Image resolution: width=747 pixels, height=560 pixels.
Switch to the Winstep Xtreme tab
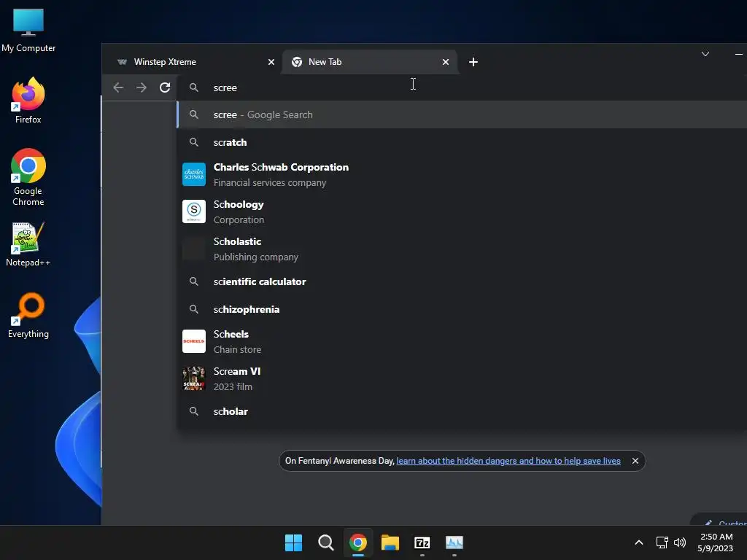[x=196, y=62]
